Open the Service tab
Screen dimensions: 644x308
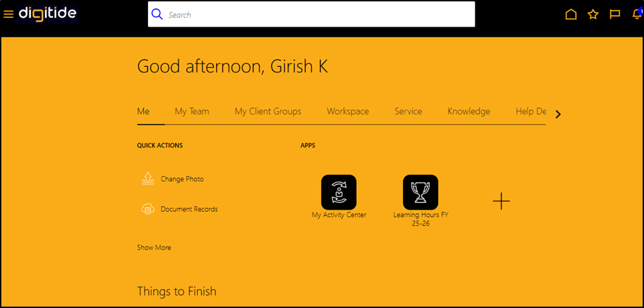coord(408,111)
